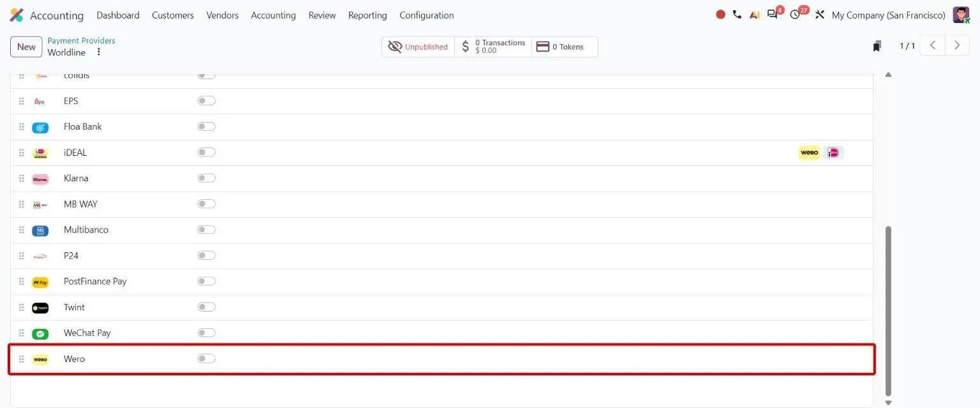Click the PostFinance Pay yellow logo
Screen dimensions: 980x408
pos(40,282)
